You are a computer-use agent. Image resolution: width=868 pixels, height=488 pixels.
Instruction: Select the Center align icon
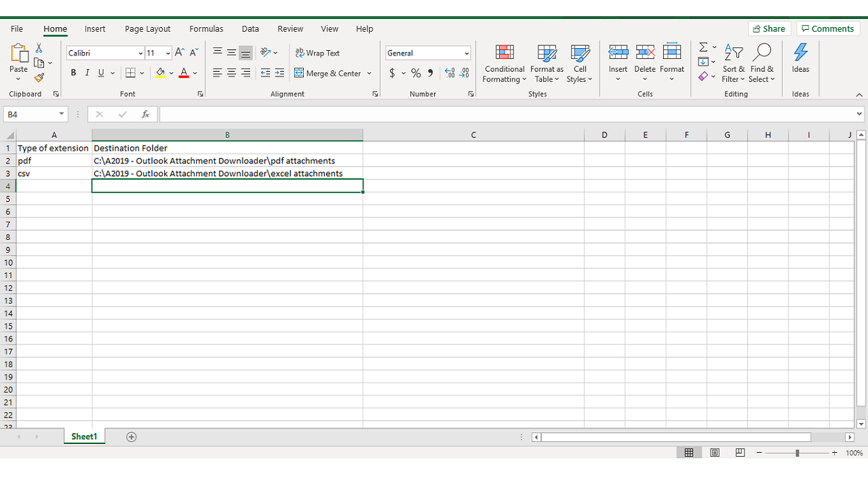[231, 73]
